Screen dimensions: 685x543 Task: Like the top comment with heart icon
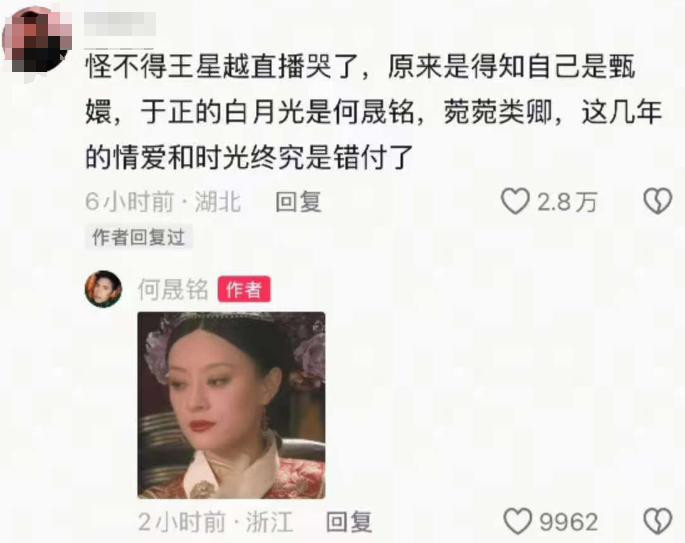515,201
